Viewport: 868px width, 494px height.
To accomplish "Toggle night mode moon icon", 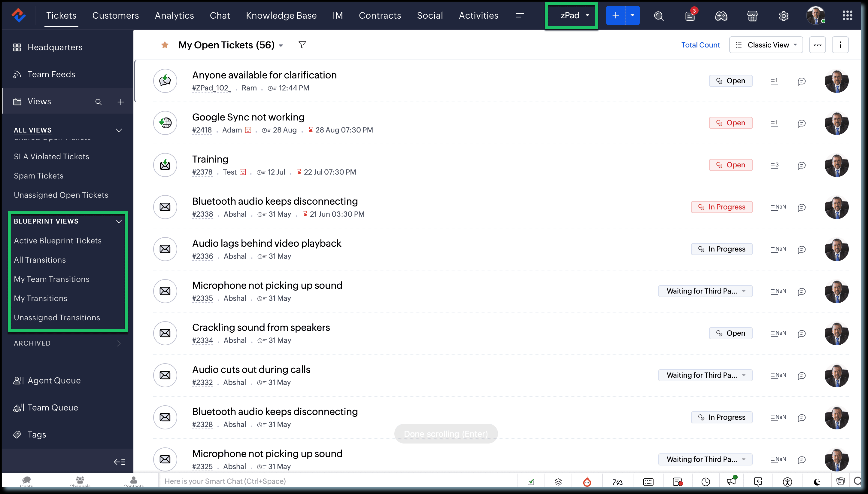I will click(x=817, y=481).
